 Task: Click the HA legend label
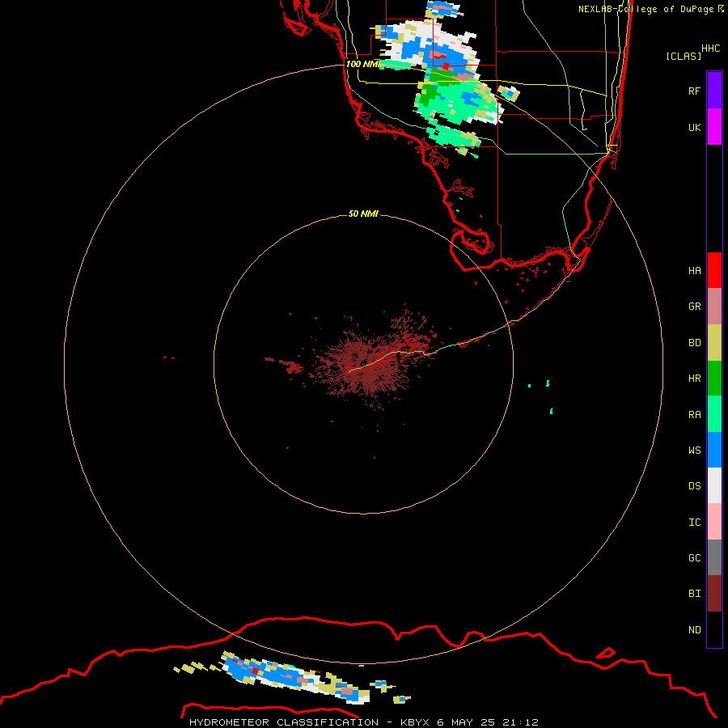click(694, 270)
